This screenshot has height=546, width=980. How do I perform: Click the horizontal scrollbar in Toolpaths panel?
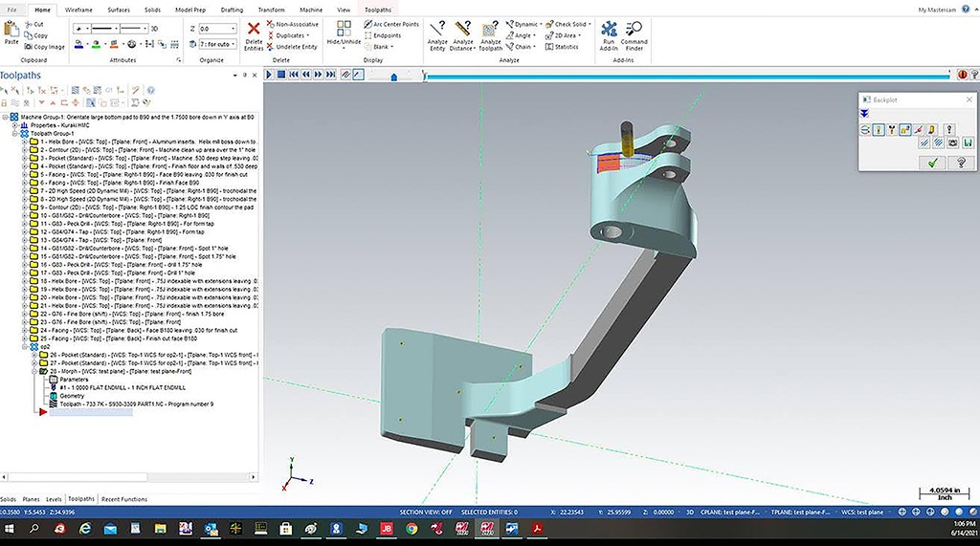point(78,477)
